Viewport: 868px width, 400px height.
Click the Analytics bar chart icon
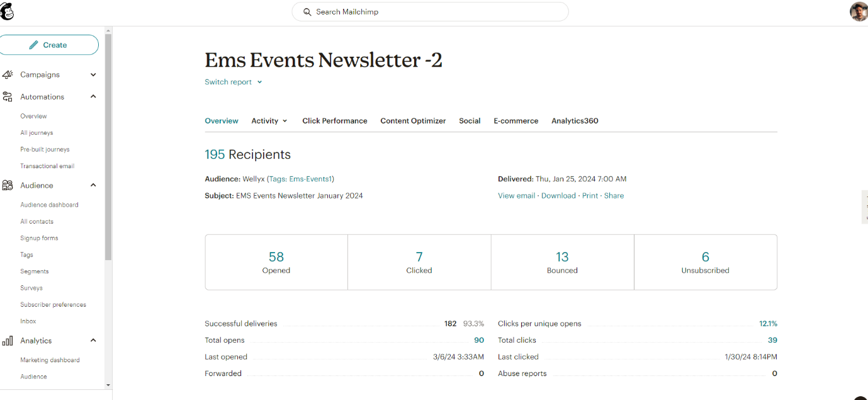pyautogui.click(x=8, y=341)
